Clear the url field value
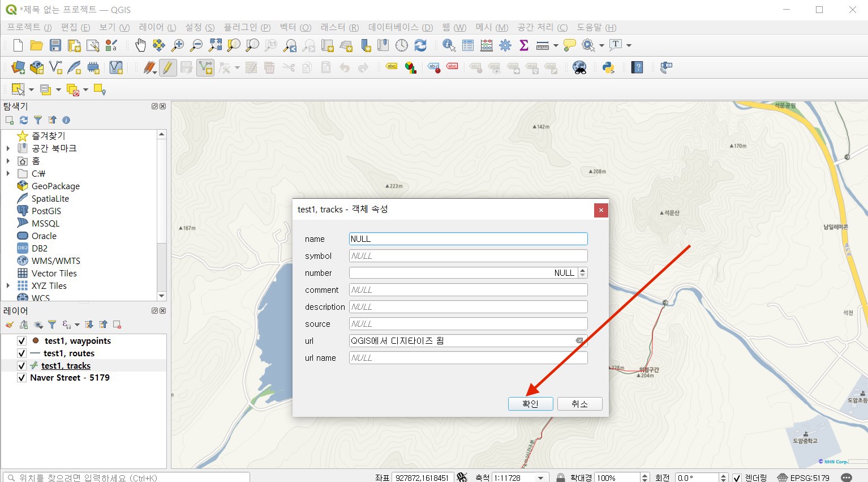 [x=579, y=340]
